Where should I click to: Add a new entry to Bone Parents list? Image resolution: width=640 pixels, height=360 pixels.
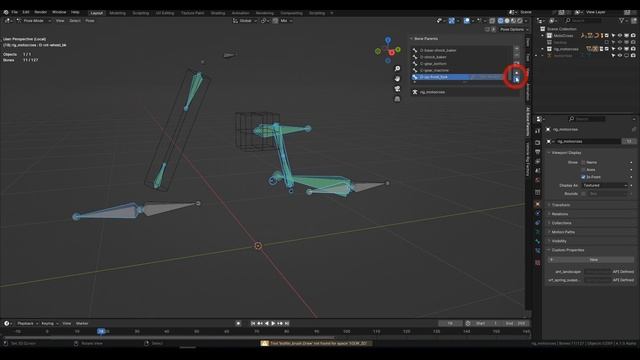point(516,49)
